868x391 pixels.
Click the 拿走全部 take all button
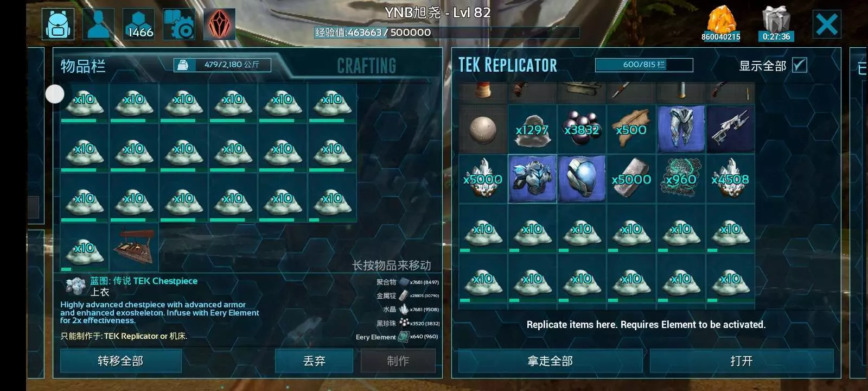550,361
